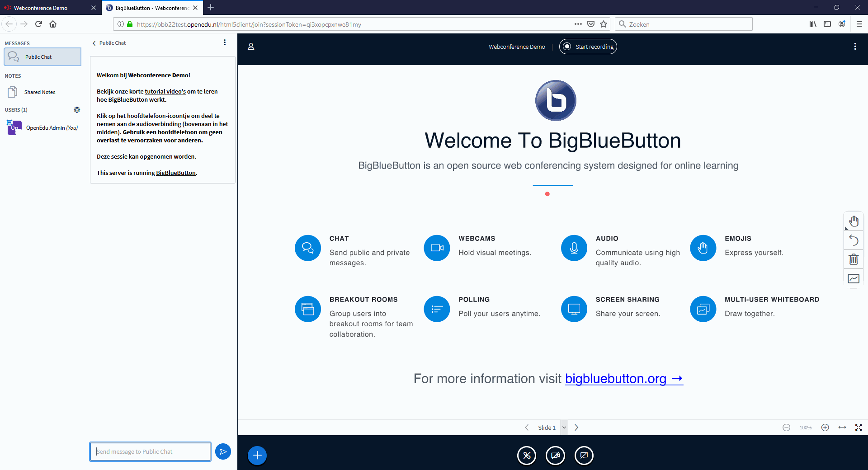Open the manage users gear icon
This screenshot has height=470, width=868.
tap(77, 110)
